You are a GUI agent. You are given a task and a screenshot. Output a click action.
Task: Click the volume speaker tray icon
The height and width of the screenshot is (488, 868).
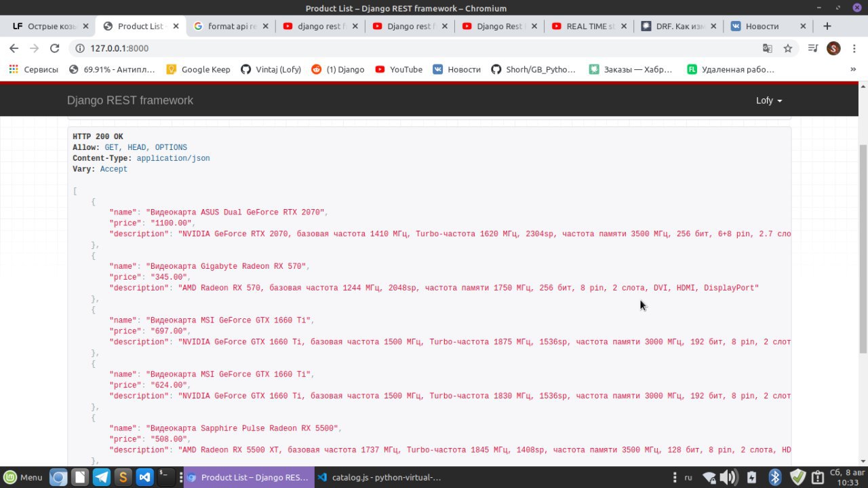[729, 477]
